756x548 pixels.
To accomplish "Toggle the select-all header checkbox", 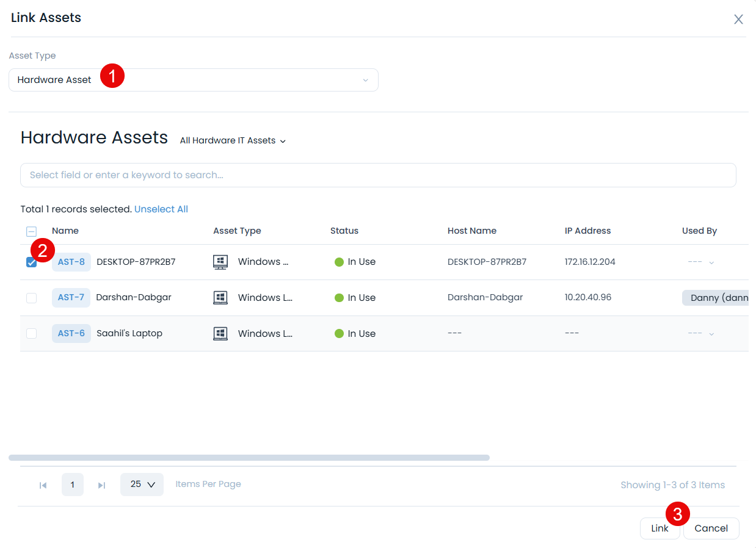I will 31,231.
